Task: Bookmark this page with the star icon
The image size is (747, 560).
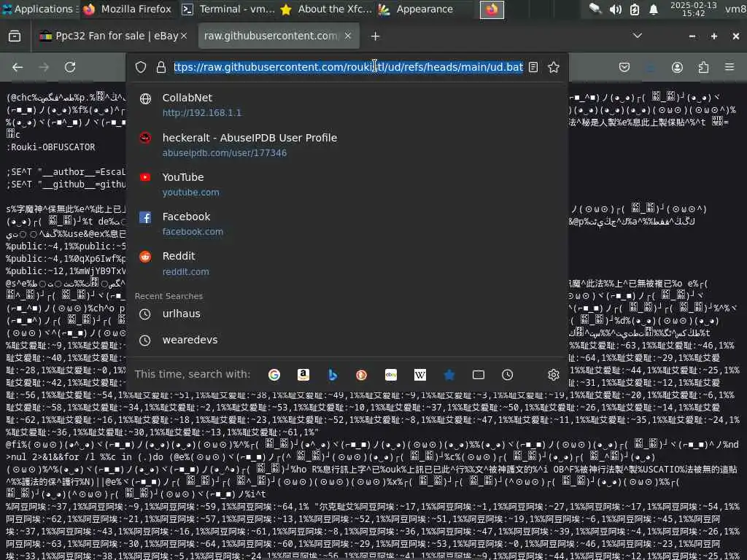Action: tap(553, 67)
